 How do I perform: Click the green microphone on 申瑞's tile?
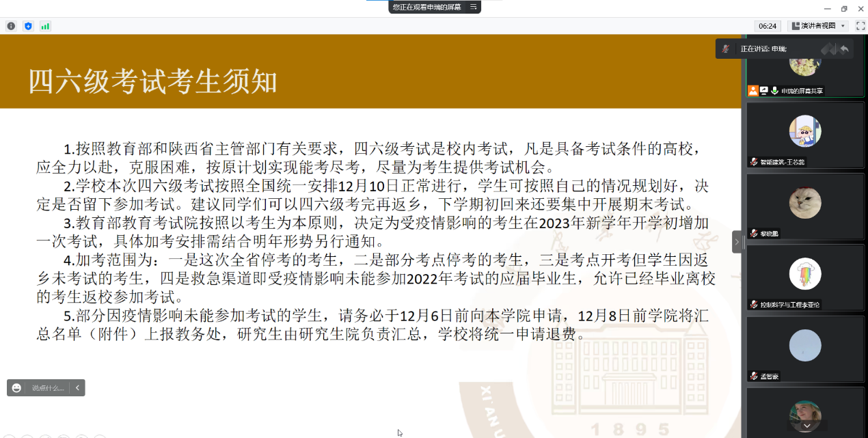click(x=775, y=90)
